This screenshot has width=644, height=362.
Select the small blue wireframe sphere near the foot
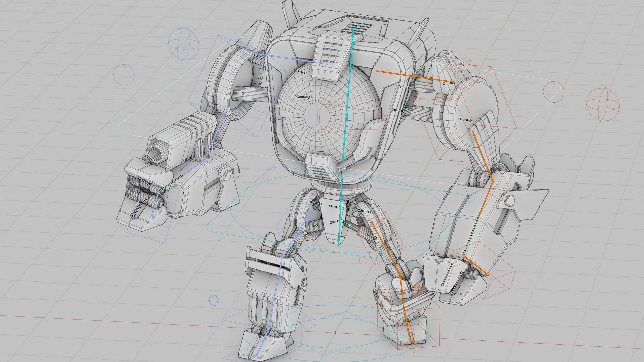214,300
